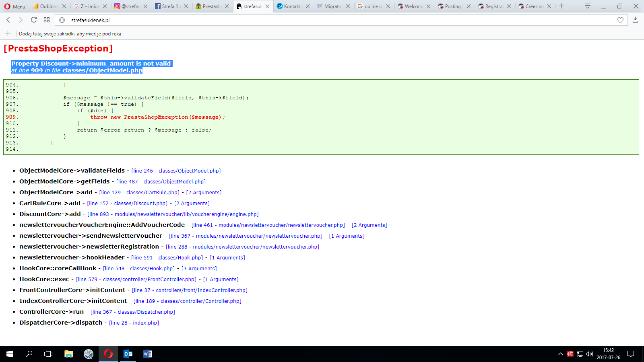Image resolution: width=644 pixels, height=362 pixels.
Task: Reload the strefasukienek.pl page
Action: [34, 20]
